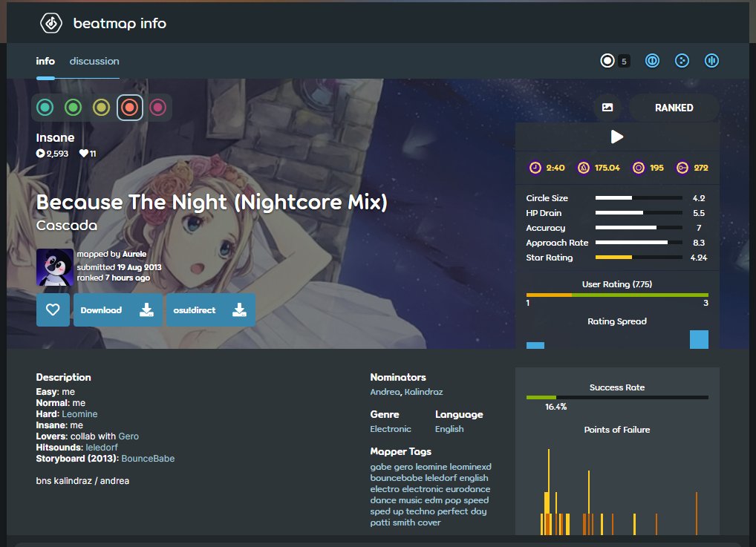Open nominator Andrea's profile
The width and height of the screenshot is (756, 547).
pyautogui.click(x=385, y=392)
